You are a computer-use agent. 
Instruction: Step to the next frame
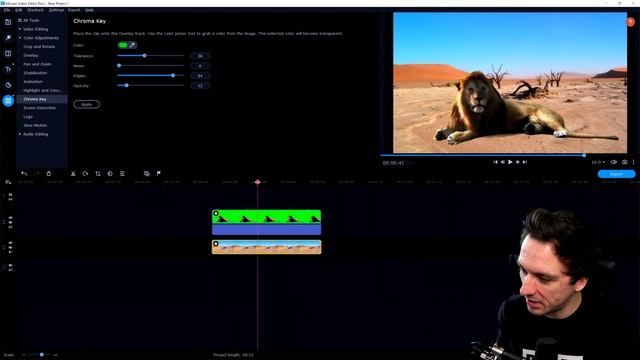tap(518, 162)
